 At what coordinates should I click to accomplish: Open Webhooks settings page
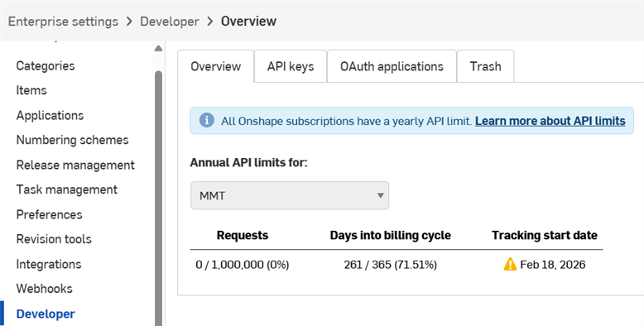(x=44, y=289)
